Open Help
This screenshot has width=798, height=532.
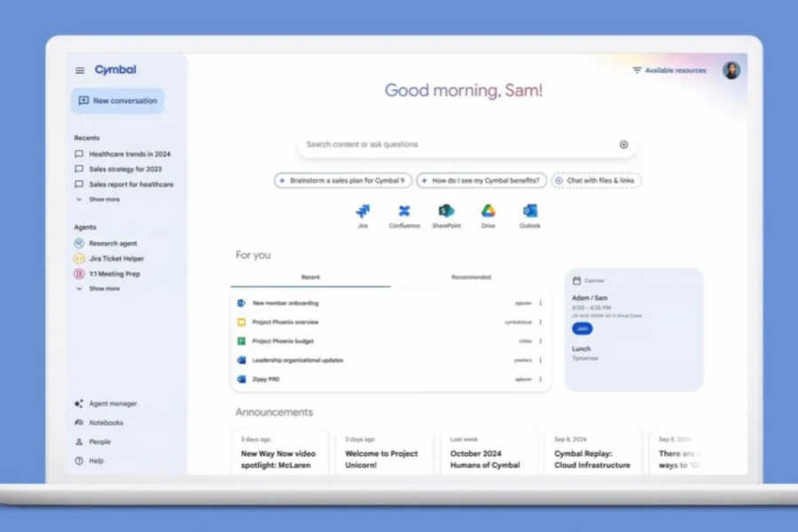[x=90, y=461]
